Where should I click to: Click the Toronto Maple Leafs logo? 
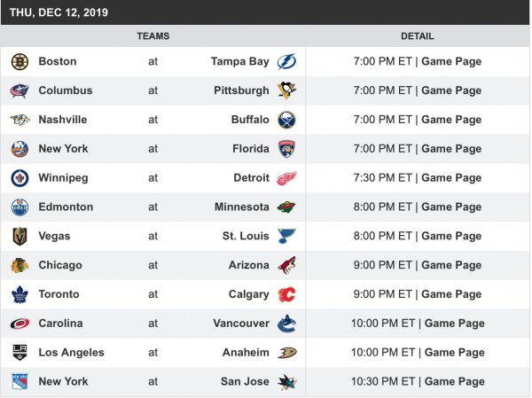20,294
